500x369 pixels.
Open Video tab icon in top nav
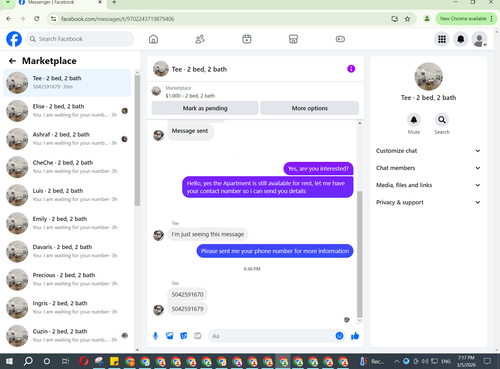[x=247, y=39]
